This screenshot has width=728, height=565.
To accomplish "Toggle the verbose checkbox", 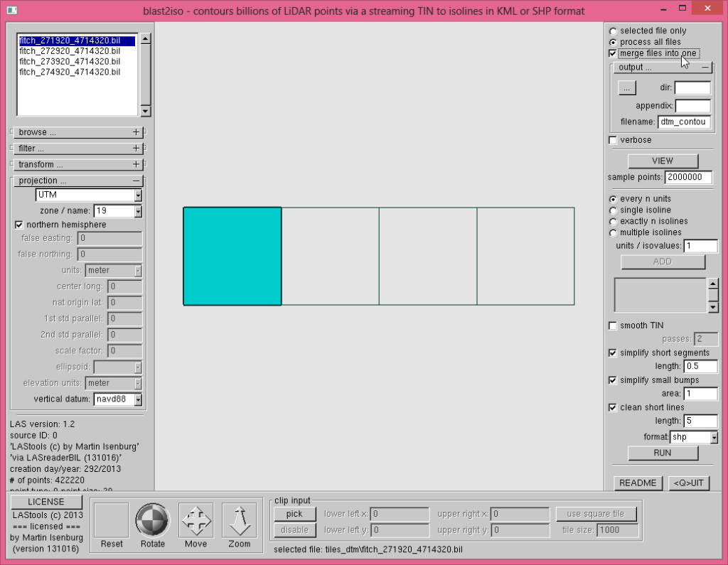I will [614, 140].
